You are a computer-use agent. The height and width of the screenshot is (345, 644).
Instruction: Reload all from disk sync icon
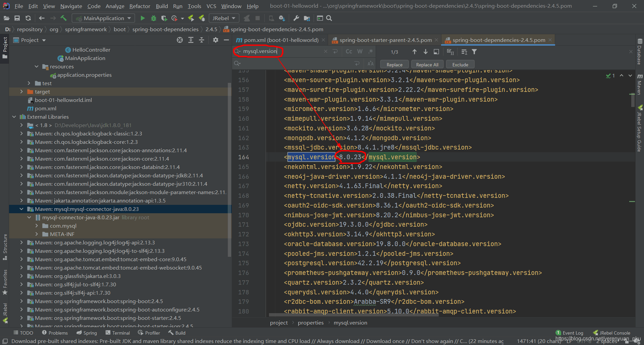[28, 18]
